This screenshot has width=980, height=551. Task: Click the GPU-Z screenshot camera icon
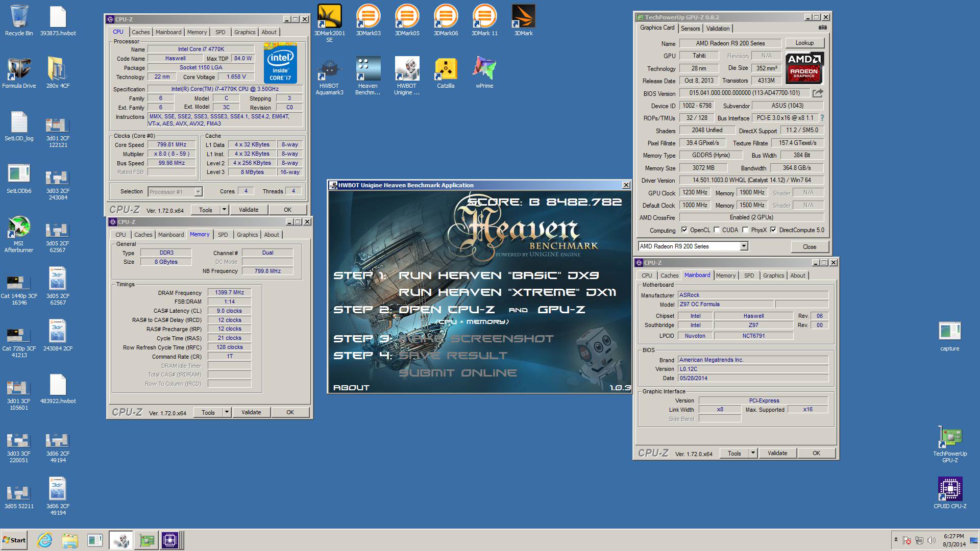[x=822, y=28]
